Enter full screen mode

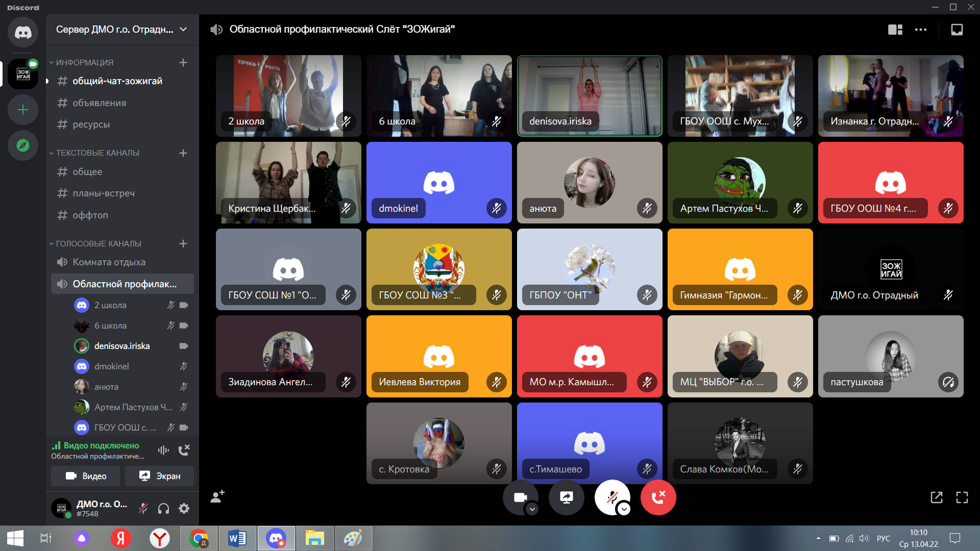962,497
